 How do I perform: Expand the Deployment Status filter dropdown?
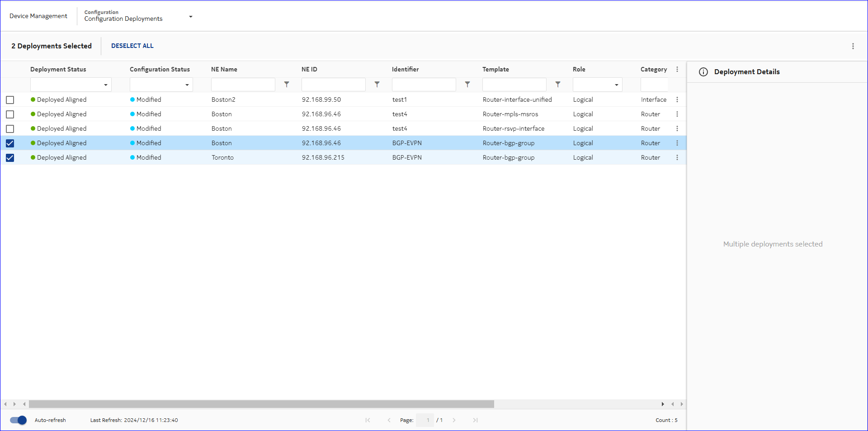click(105, 85)
